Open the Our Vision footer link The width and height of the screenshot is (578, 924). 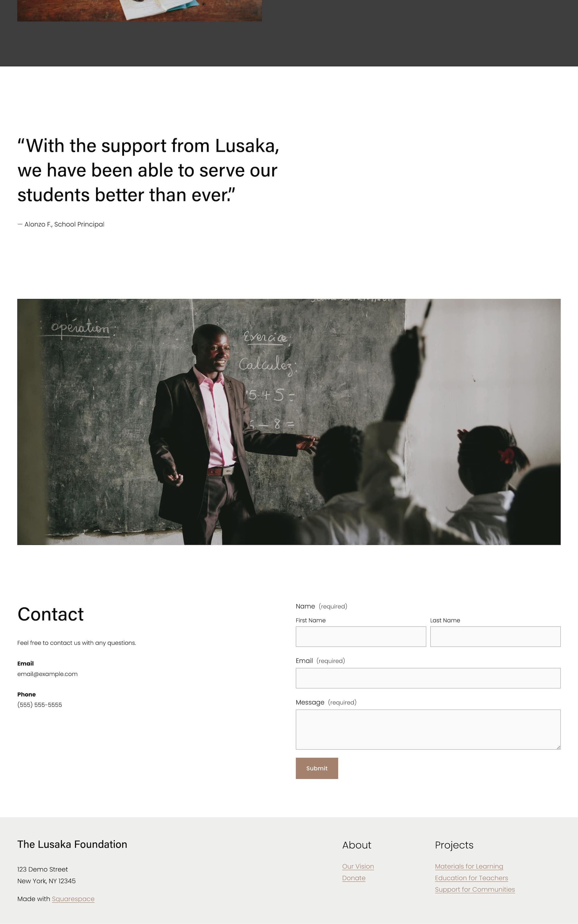coord(358,866)
